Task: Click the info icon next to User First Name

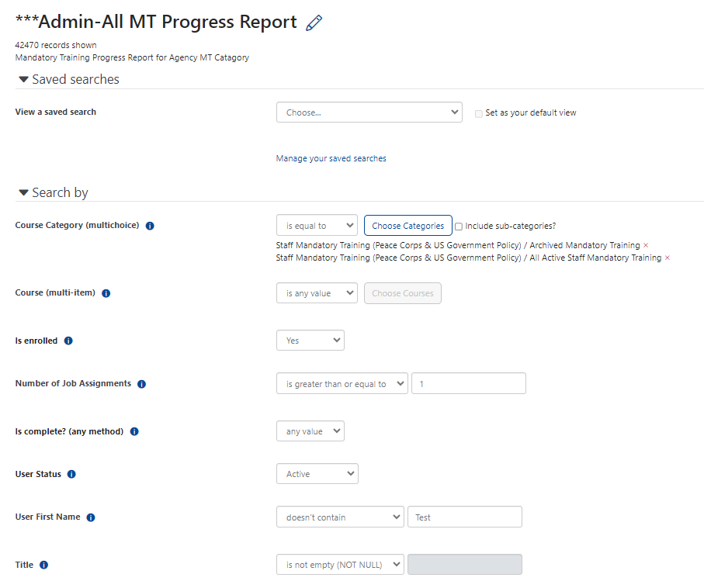Action: 91,517
